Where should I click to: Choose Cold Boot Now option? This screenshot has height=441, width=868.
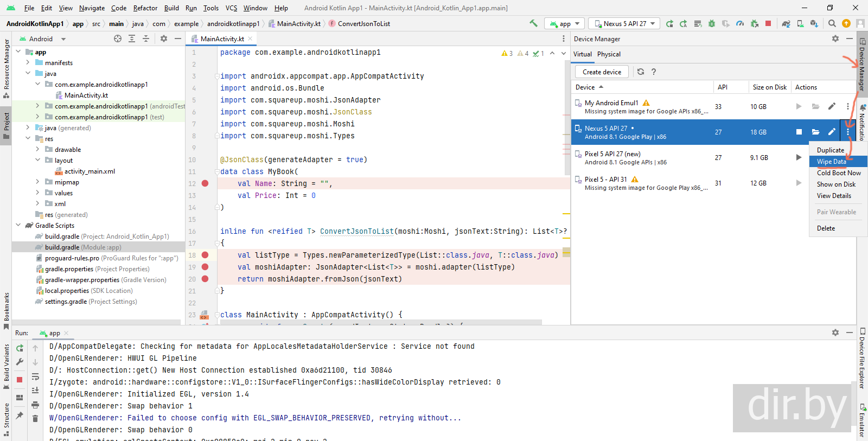pyautogui.click(x=839, y=173)
